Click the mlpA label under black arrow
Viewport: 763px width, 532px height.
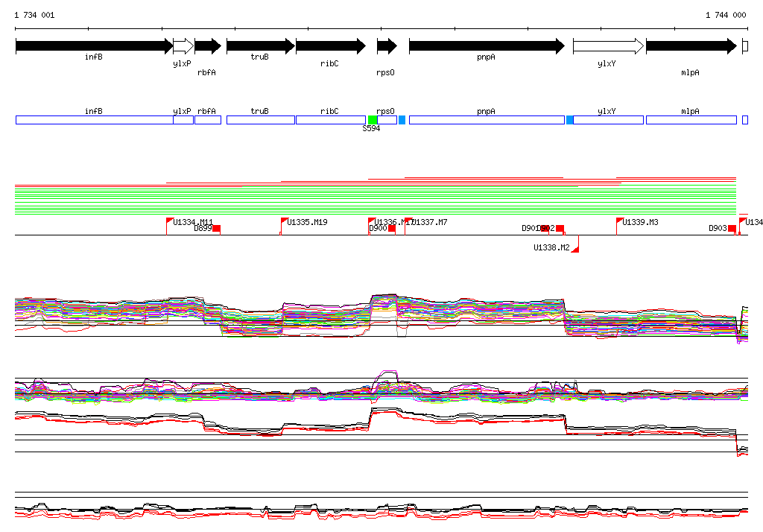(690, 72)
